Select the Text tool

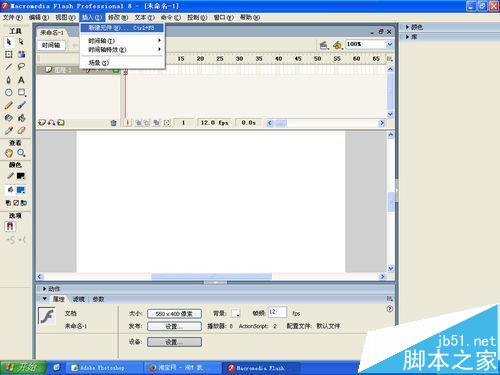click(21, 80)
